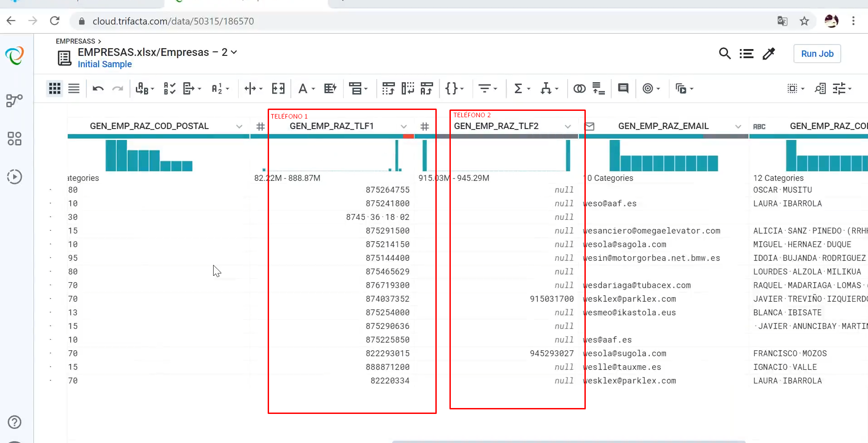Open the Initial Sample link
Screen dimensions: 868x443
(x=105, y=64)
